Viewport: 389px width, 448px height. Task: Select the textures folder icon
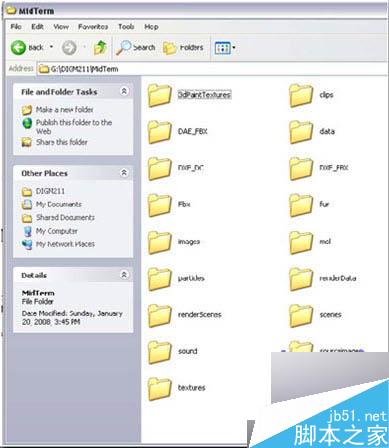tap(160, 389)
